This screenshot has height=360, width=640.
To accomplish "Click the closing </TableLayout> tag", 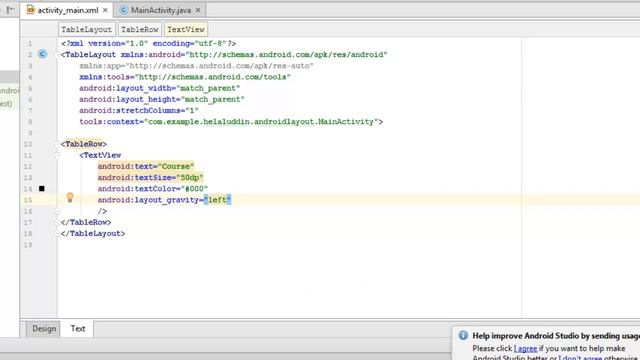I will coord(93,233).
